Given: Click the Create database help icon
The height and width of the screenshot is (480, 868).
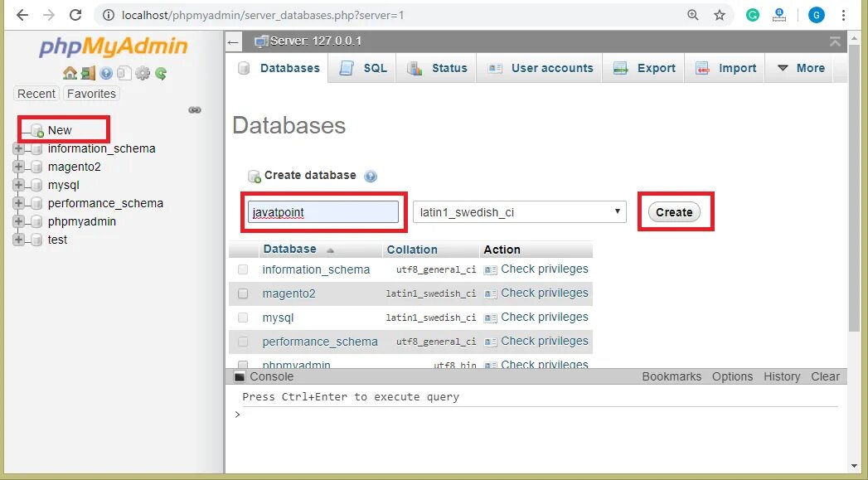Looking at the screenshot, I should click(371, 176).
